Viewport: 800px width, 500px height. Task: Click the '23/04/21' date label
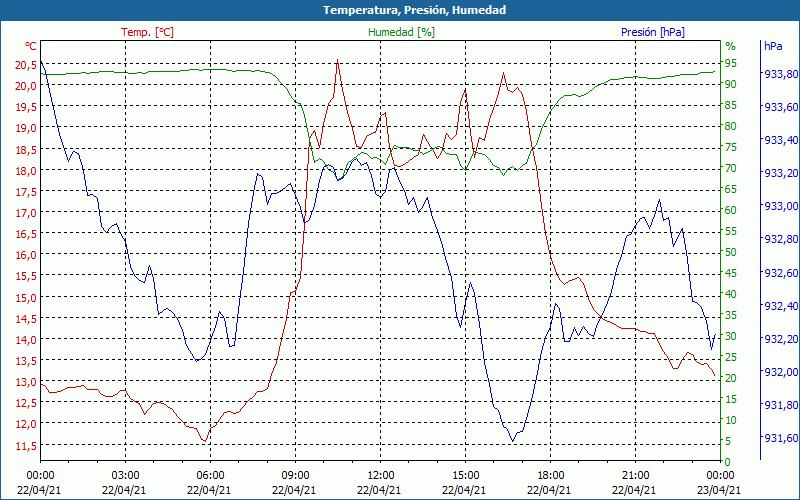(719, 490)
